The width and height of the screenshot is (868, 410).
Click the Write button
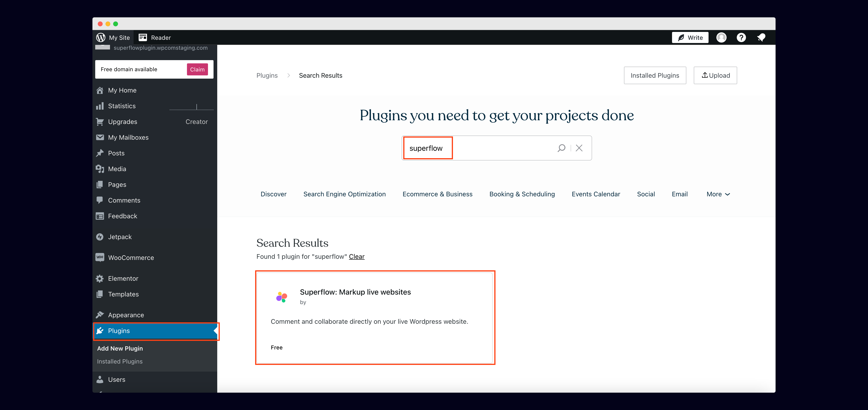tap(690, 37)
